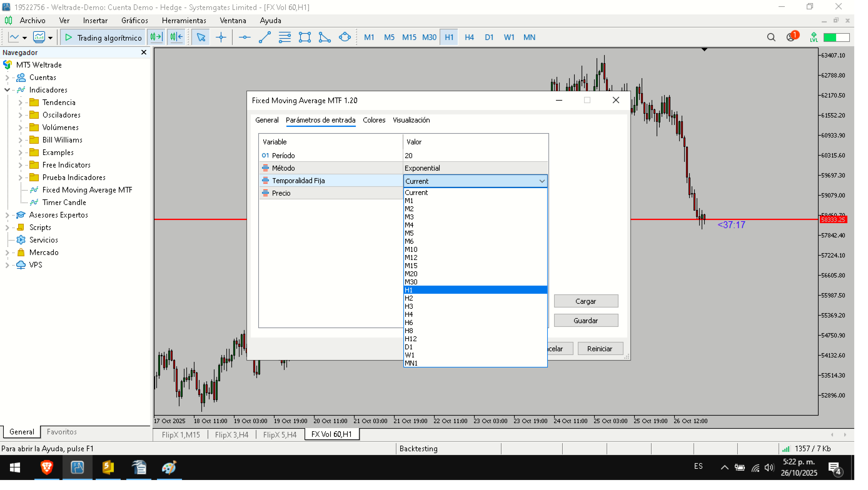Expand the Osciladores folder arrow
This screenshot has width=868, height=490.
(x=21, y=115)
